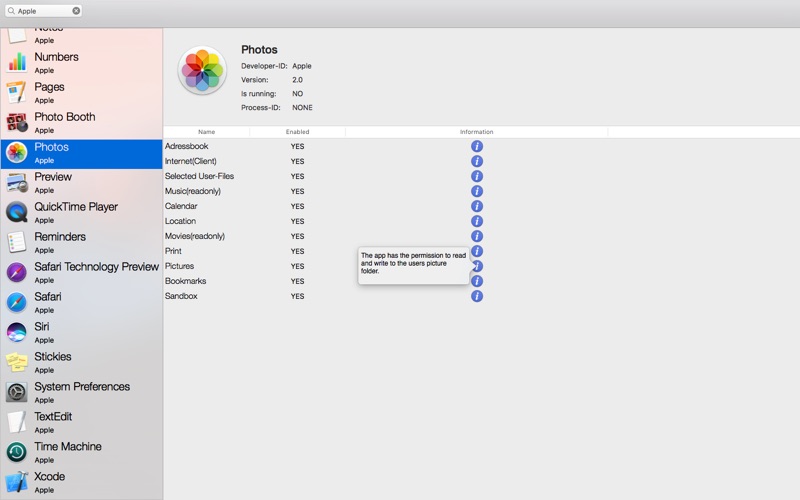Click the Numbers app icon in sidebar
Viewport: 800px width, 500px height.
[17, 62]
